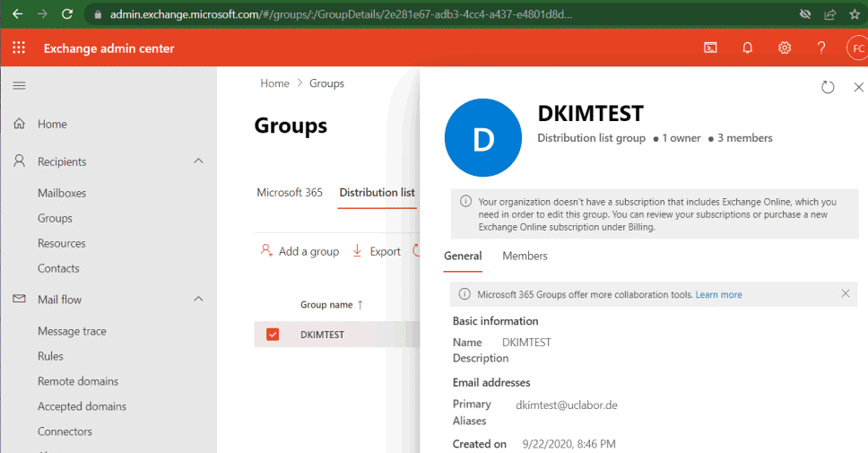Click the Exchange admin center title
Image resolution: width=868 pixels, height=453 pixels.
109,48
